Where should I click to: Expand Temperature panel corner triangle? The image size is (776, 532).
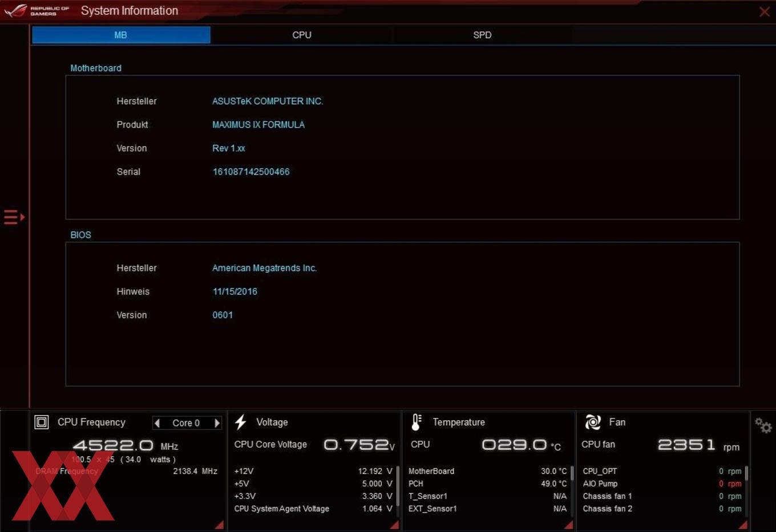point(568,525)
